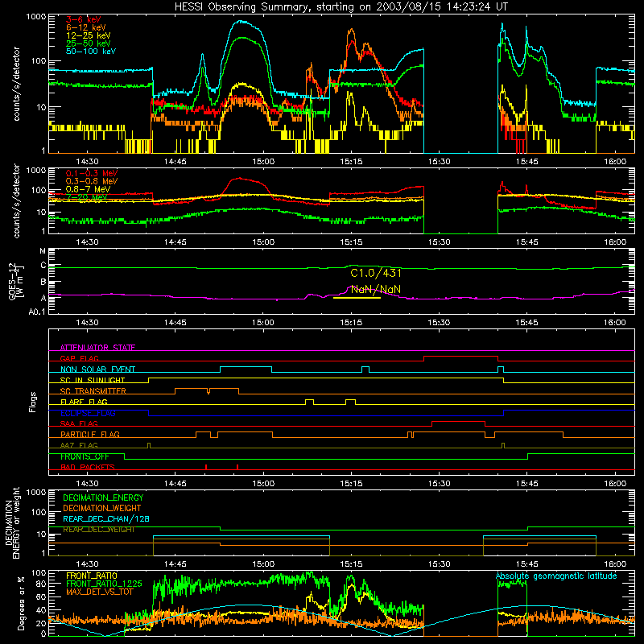Image resolution: width=644 pixels, height=644 pixels.
Task: Click the FRONT_RATIO legend label
Action: click(x=92, y=576)
